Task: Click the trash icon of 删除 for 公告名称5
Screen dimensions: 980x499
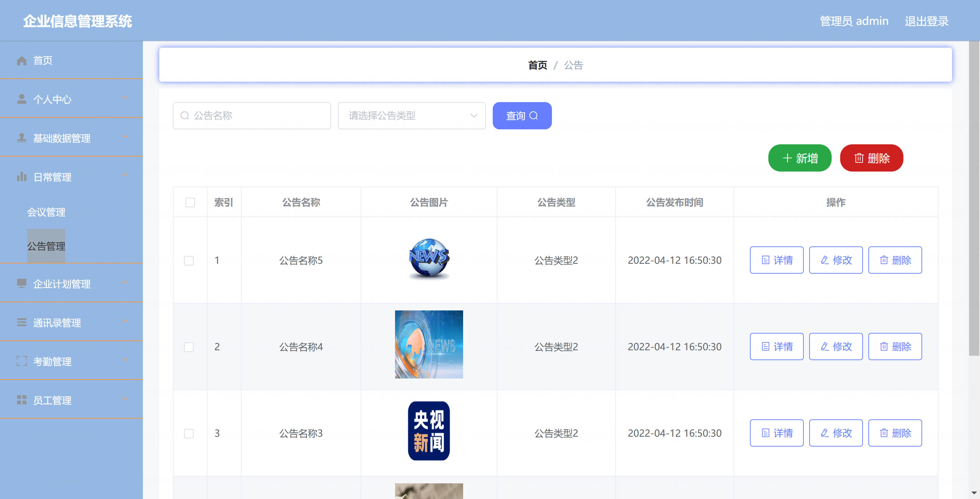Action: point(884,260)
